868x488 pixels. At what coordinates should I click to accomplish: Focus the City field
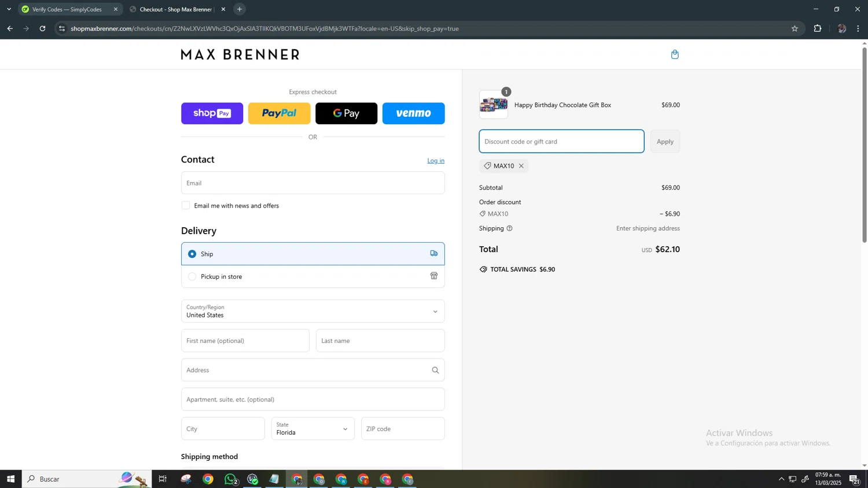(223, 428)
